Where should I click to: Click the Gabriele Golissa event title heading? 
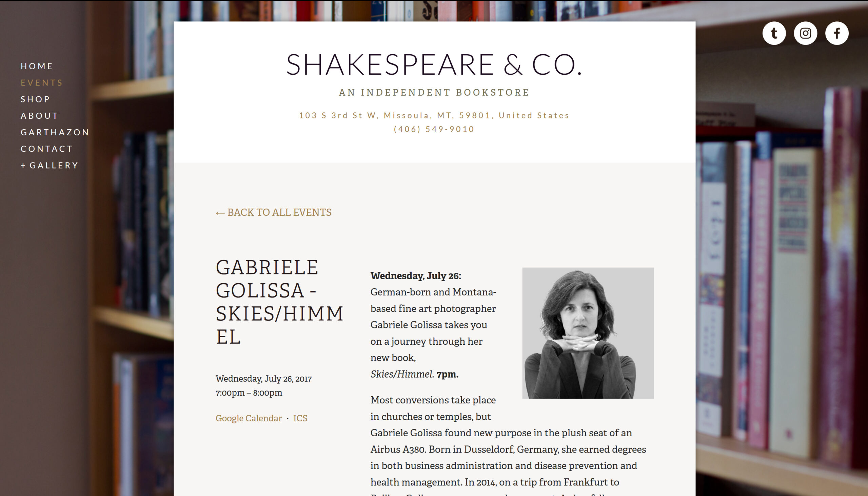click(279, 302)
